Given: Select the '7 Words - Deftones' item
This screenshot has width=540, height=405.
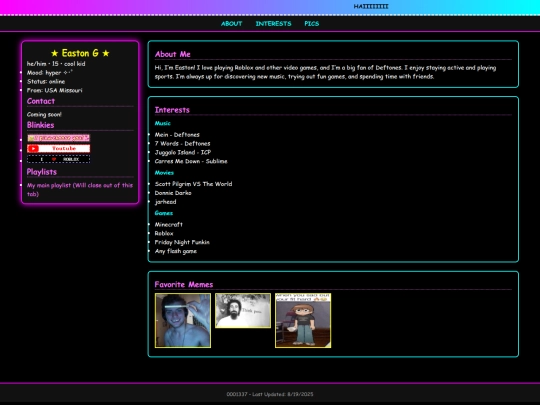Looking at the screenshot, I should [x=183, y=144].
